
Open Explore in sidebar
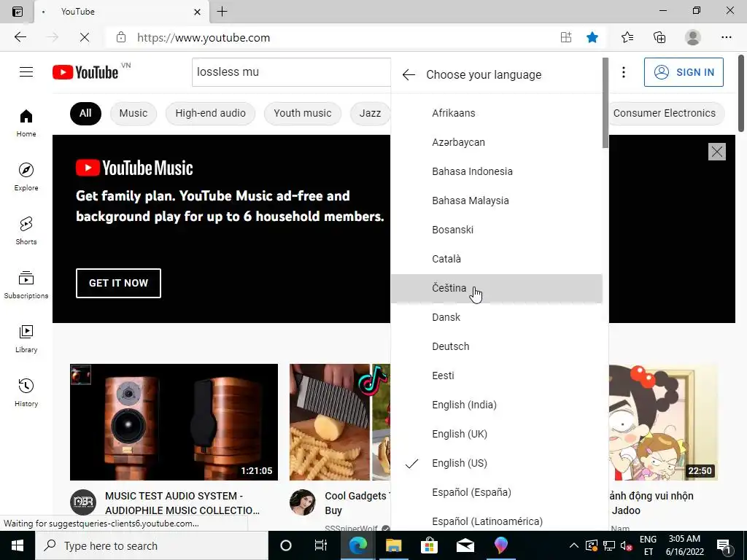pyautogui.click(x=26, y=177)
